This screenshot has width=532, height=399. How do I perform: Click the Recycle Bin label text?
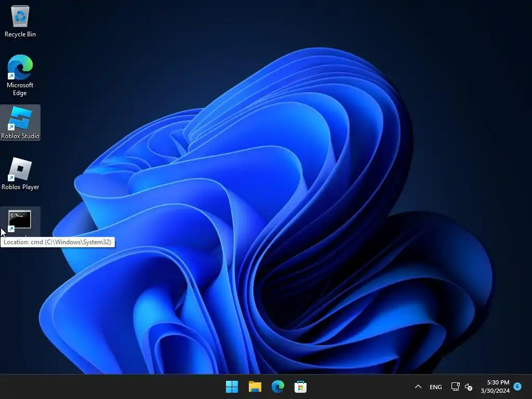20,34
